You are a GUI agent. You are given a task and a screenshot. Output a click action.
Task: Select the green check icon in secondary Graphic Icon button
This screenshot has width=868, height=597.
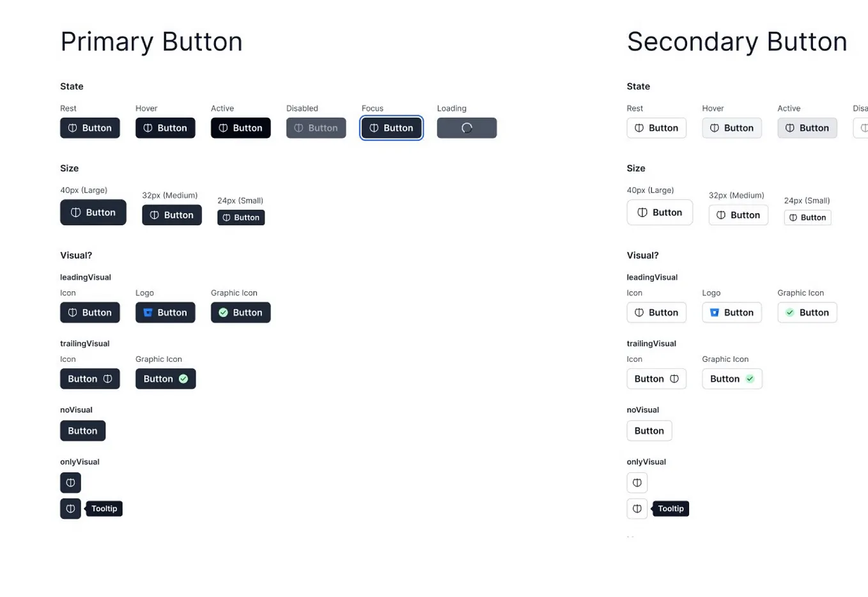(750, 378)
